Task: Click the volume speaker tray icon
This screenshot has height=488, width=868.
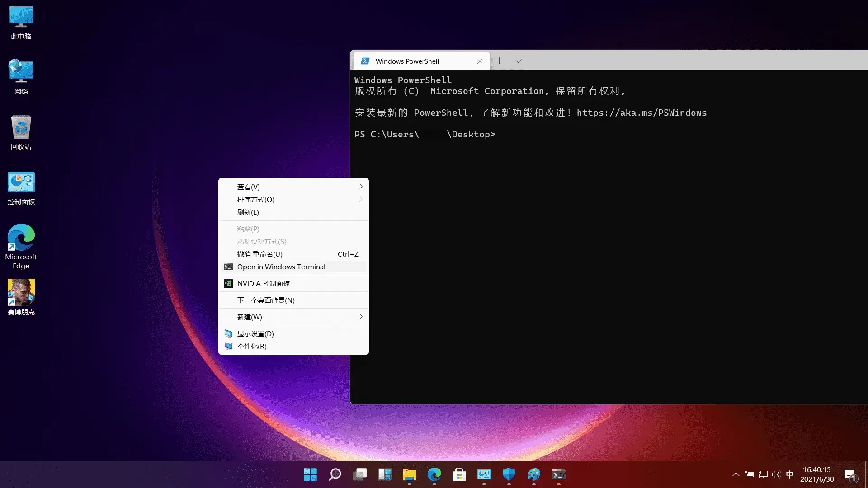Action: pyautogui.click(x=776, y=474)
